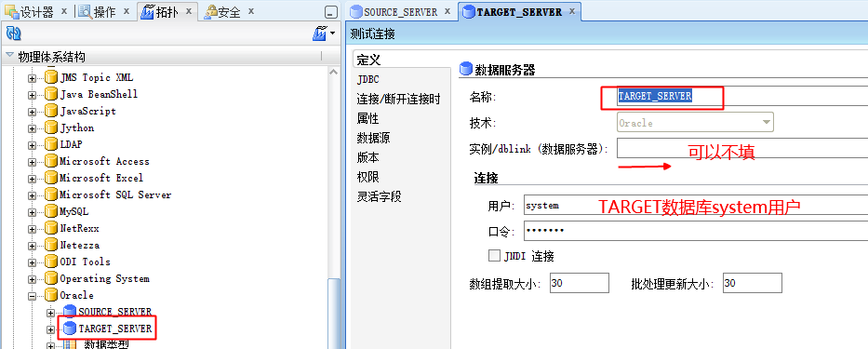The image size is (868, 349).
Task: Expand the Microsoft Excel node
Action: tap(32, 179)
